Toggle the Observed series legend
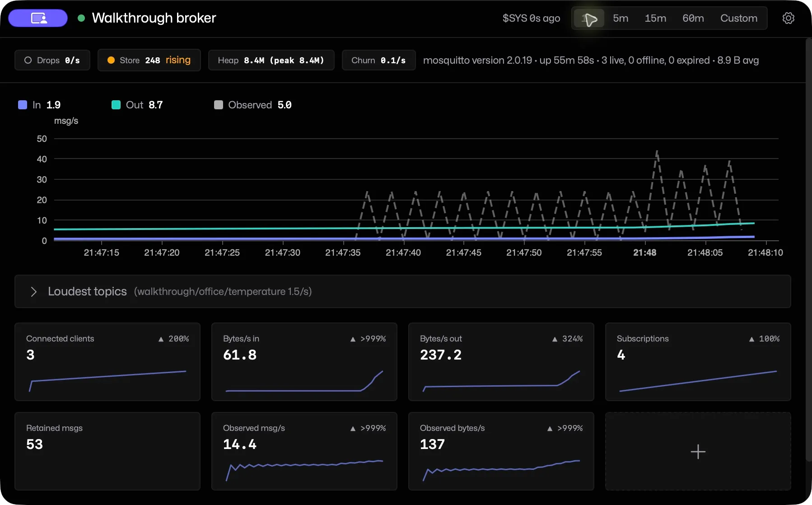Screen dimensions: 812x505 tap(253, 105)
